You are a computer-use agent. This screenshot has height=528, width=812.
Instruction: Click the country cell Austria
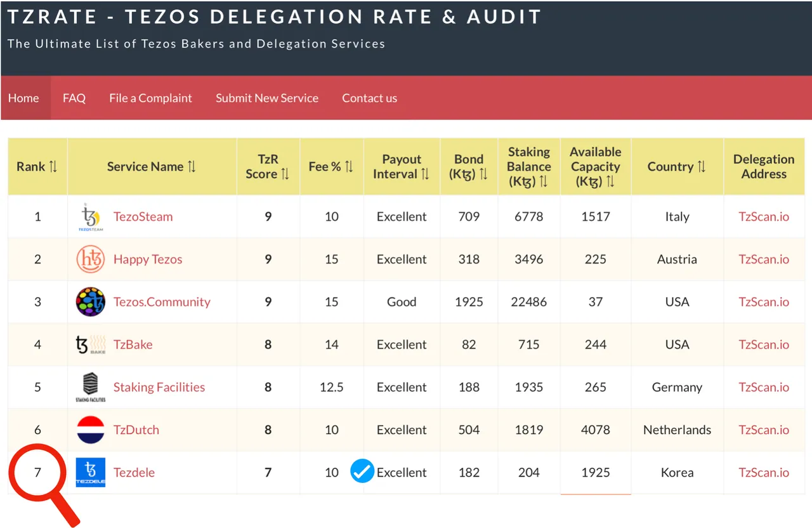[677, 259]
